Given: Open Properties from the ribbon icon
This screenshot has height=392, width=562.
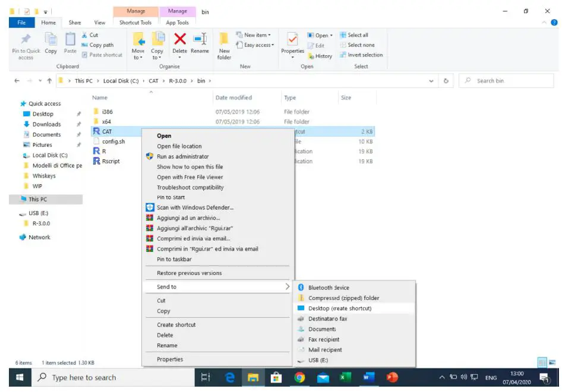Looking at the screenshot, I should pos(292,43).
